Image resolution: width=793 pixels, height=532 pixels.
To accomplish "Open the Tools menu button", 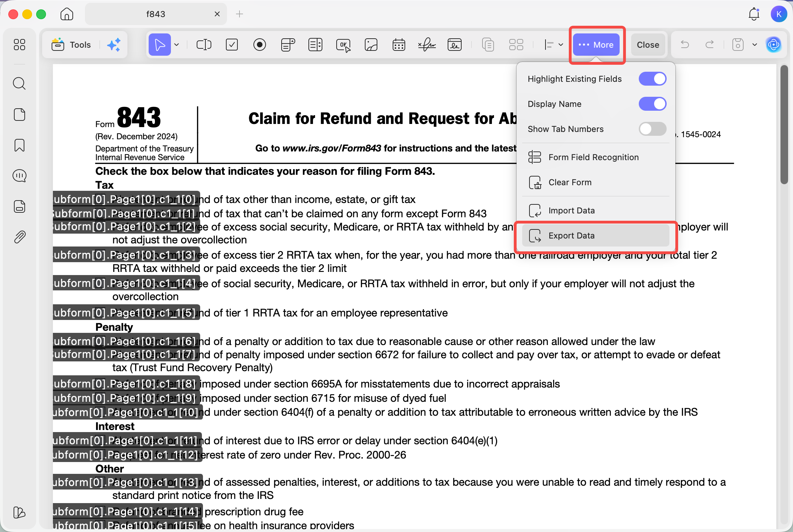I will click(71, 45).
